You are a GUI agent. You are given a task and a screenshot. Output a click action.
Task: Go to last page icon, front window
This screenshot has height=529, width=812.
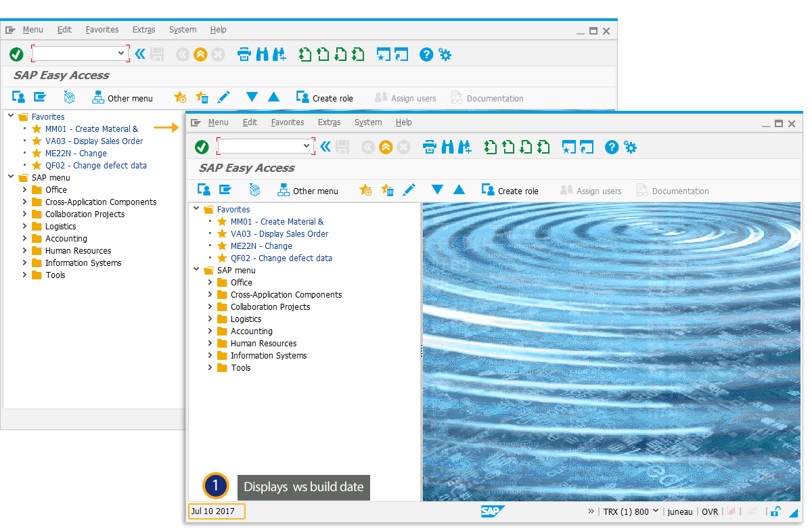543,147
